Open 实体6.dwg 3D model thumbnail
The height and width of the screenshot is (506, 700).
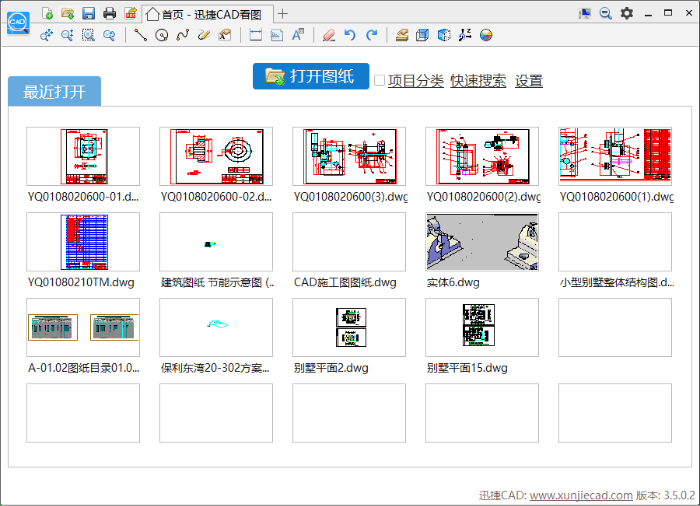[482, 242]
